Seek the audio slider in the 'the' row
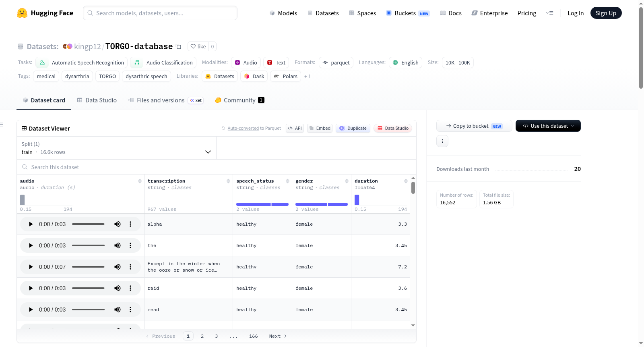Screen dimensions: 644x347 pyautogui.click(x=88, y=245)
